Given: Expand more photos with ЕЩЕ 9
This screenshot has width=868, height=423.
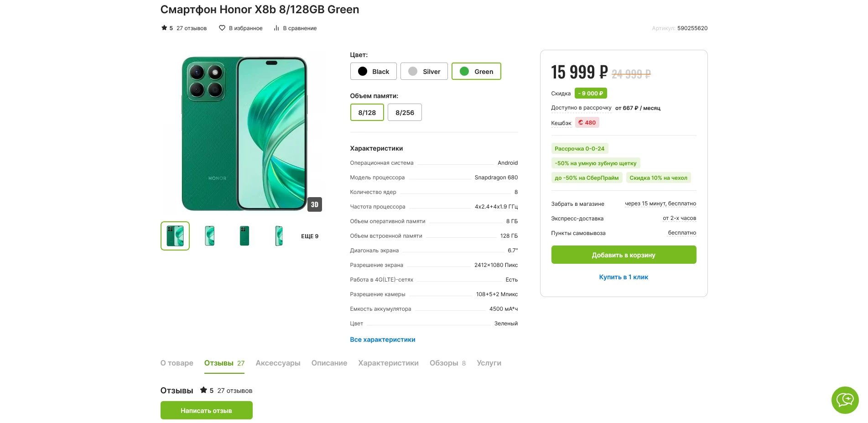Looking at the screenshot, I should tap(310, 236).
